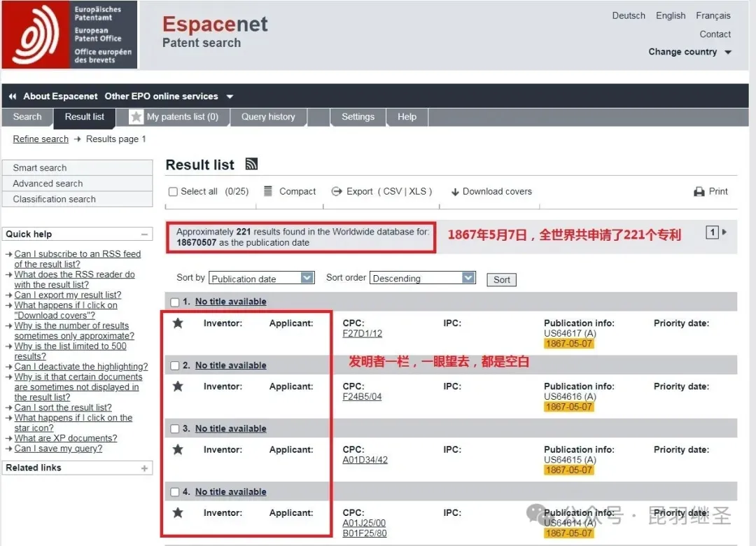756x546 pixels.
Task: Collapse the Quick help panel
Action: (x=144, y=234)
